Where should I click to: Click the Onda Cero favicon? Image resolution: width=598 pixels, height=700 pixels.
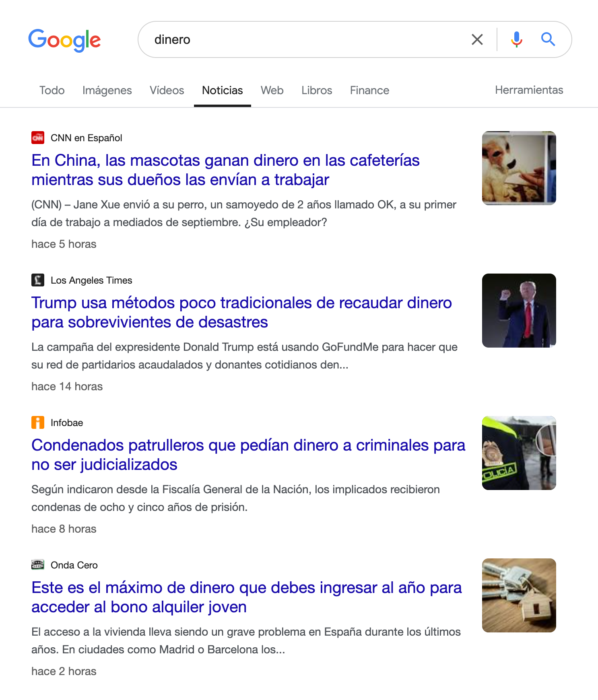point(38,565)
